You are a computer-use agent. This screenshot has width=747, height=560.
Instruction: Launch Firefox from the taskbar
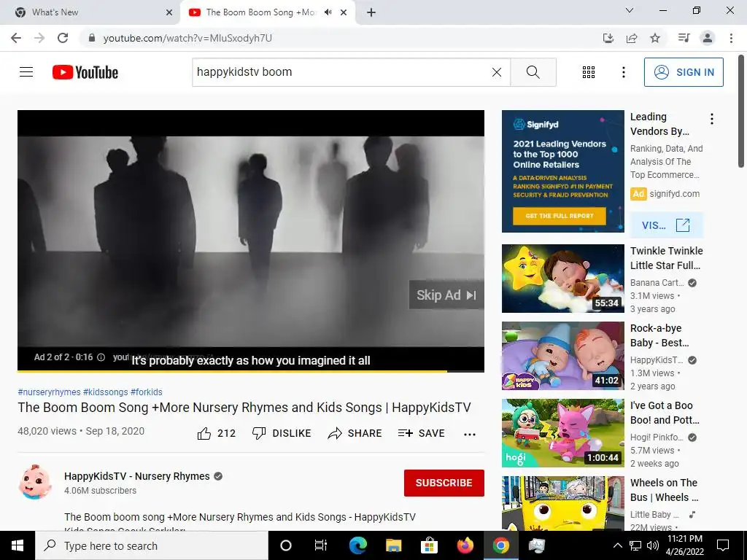tap(465, 545)
